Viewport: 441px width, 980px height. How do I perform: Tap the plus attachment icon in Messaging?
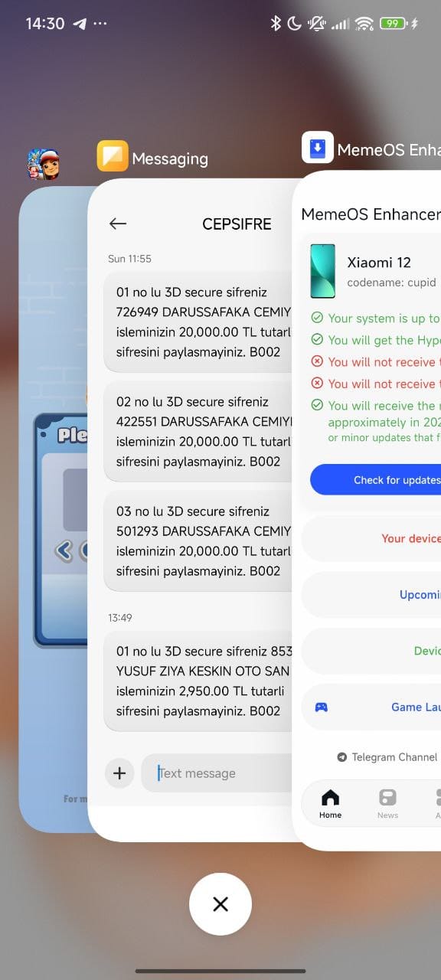(x=119, y=773)
